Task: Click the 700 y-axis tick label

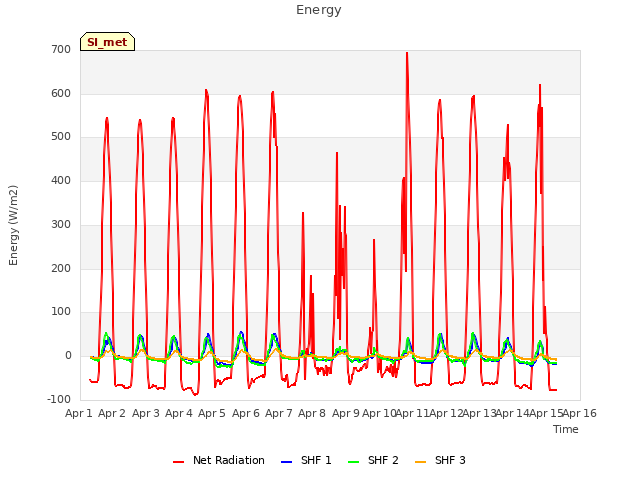Action: (x=61, y=49)
